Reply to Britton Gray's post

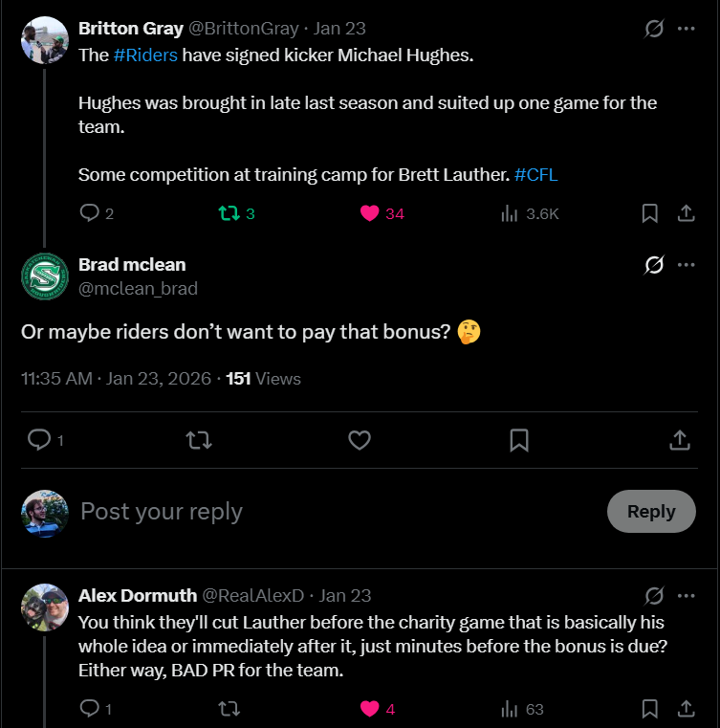tap(89, 213)
